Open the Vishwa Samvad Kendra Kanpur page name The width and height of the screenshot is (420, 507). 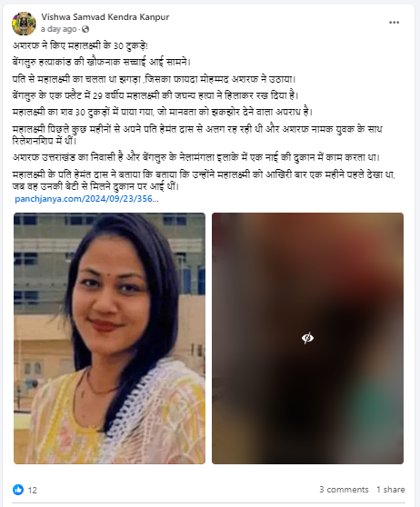coord(105,17)
